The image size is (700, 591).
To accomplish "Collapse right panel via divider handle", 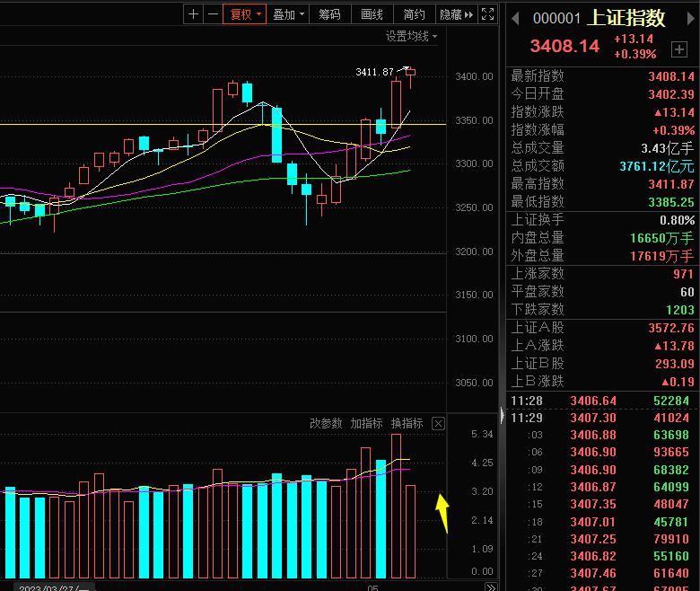I will (x=503, y=415).
